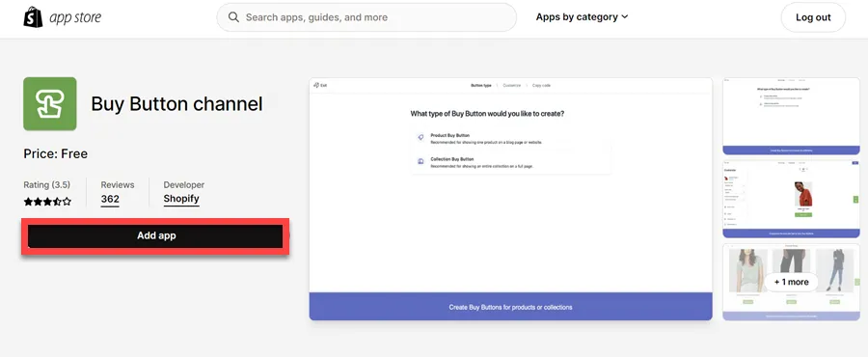Click the Collection Buy Button icon
Image resolution: width=868 pixels, height=357 pixels.
click(420, 161)
